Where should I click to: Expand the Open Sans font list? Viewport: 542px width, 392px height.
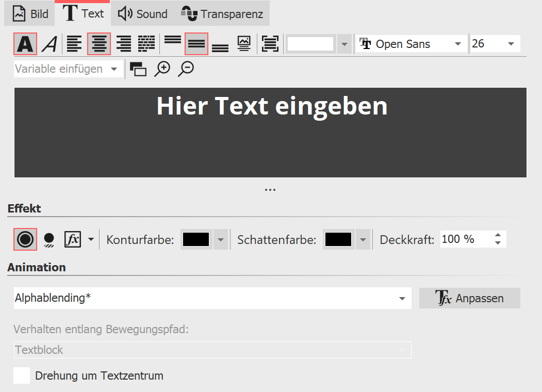457,44
